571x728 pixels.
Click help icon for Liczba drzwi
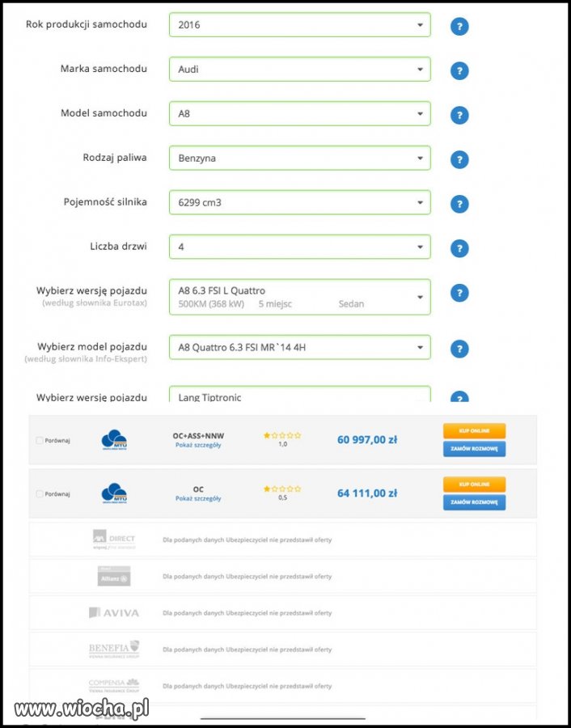click(459, 248)
